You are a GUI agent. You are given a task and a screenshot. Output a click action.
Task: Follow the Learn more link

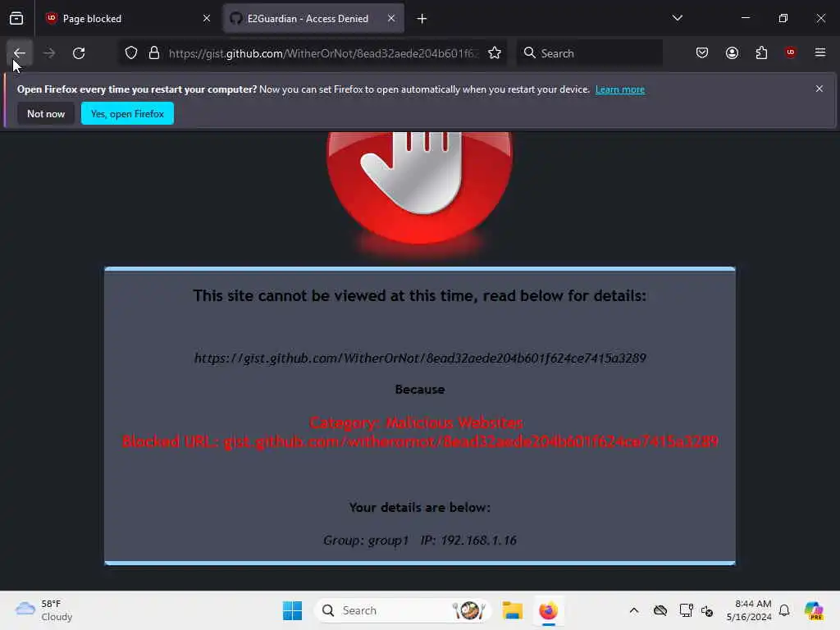620,89
